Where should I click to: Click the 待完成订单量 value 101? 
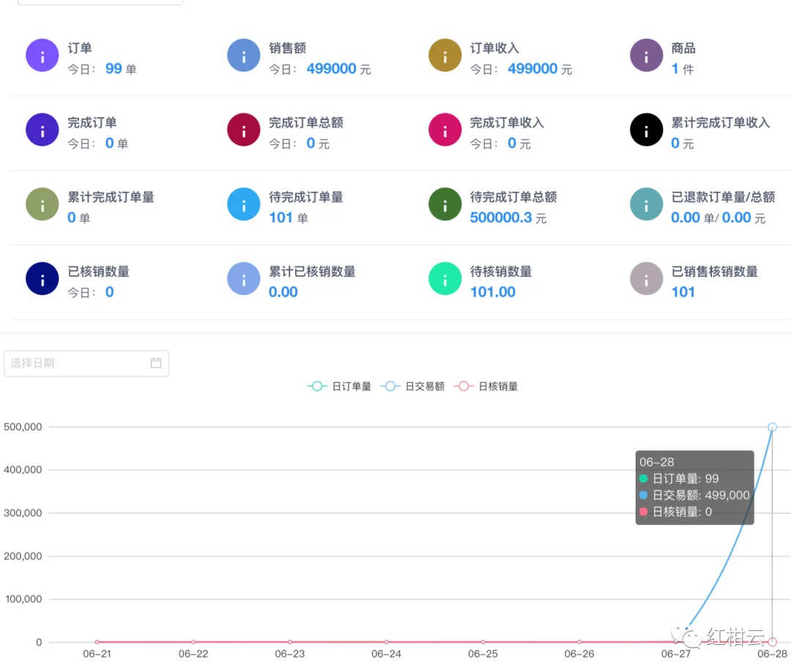[281, 217]
